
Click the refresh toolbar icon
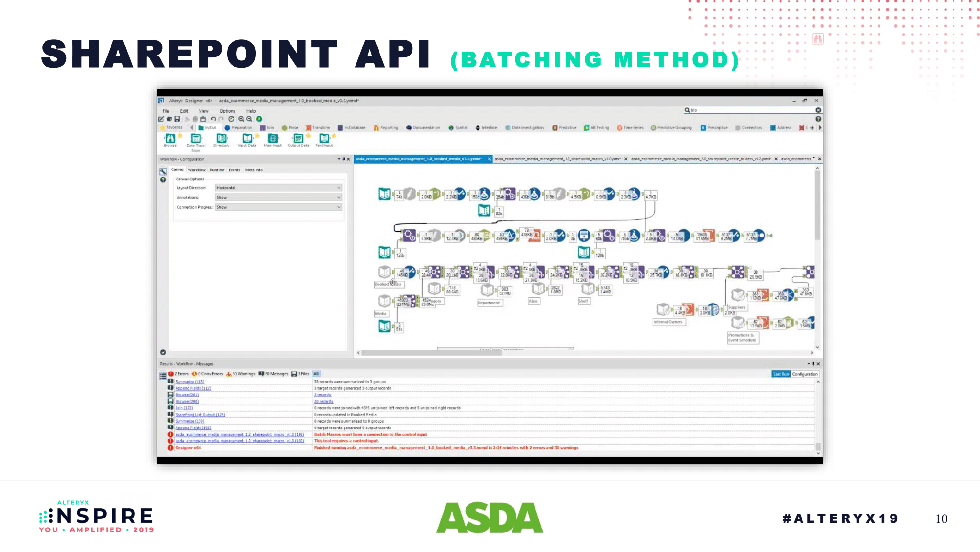231,119
